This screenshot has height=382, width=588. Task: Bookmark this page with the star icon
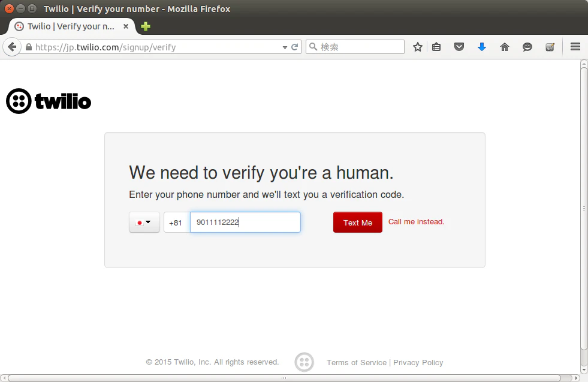417,47
